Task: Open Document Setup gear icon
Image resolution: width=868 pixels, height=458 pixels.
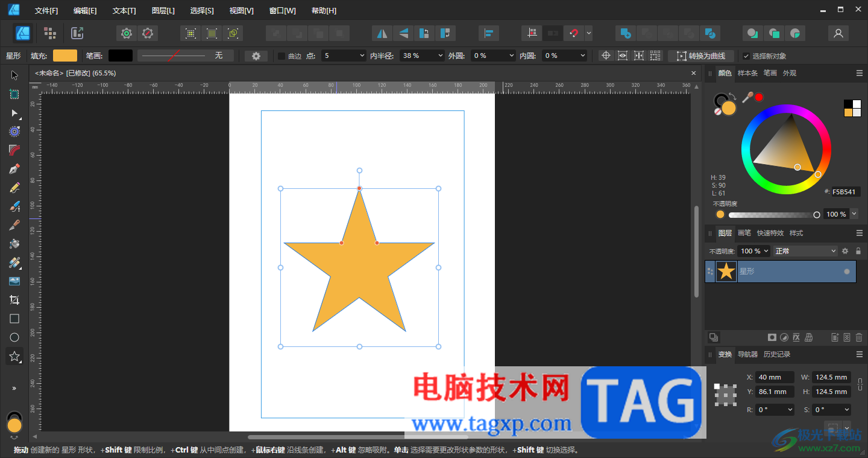Action: click(x=126, y=33)
